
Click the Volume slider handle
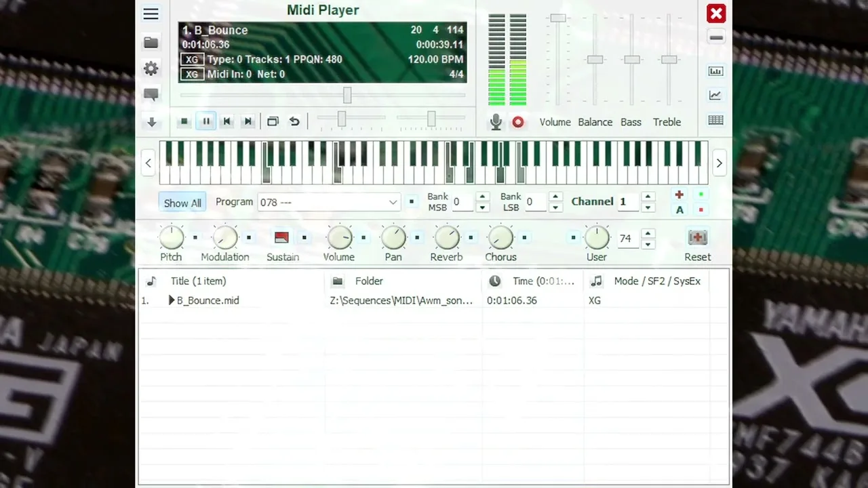point(557,18)
